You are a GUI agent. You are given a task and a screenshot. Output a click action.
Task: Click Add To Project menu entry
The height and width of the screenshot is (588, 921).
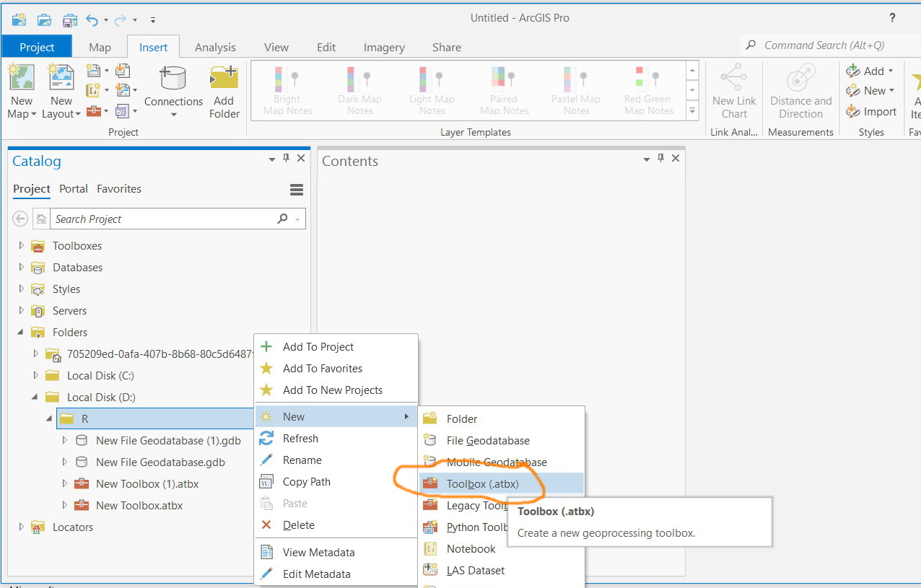pos(336,347)
